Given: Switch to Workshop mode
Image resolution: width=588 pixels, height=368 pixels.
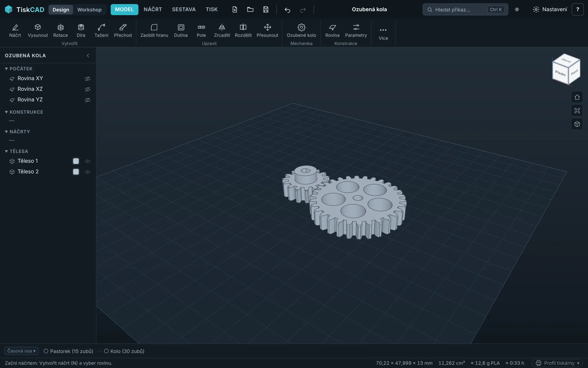Looking at the screenshot, I should (x=89, y=10).
